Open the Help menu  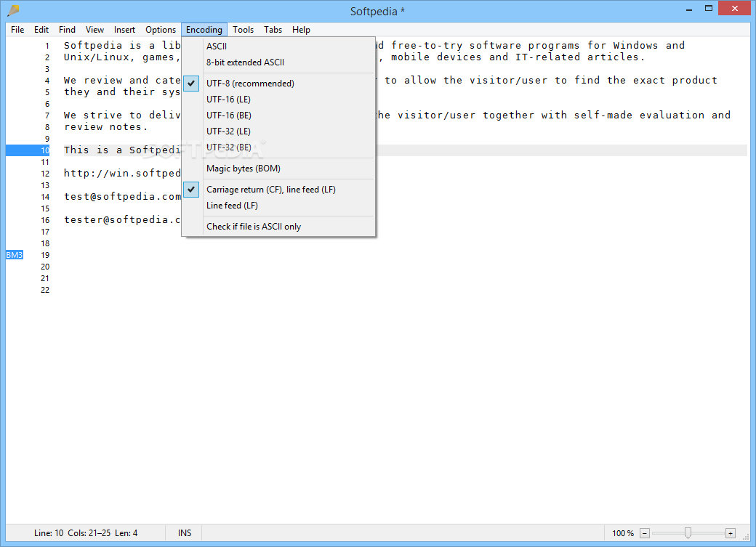pos(301,30)
